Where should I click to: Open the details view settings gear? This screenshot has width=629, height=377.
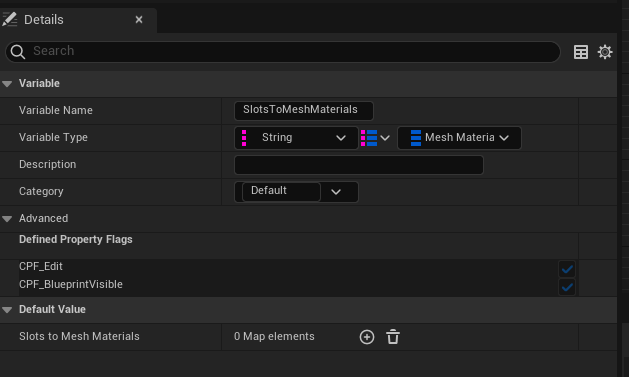click(x=605, y=52)
